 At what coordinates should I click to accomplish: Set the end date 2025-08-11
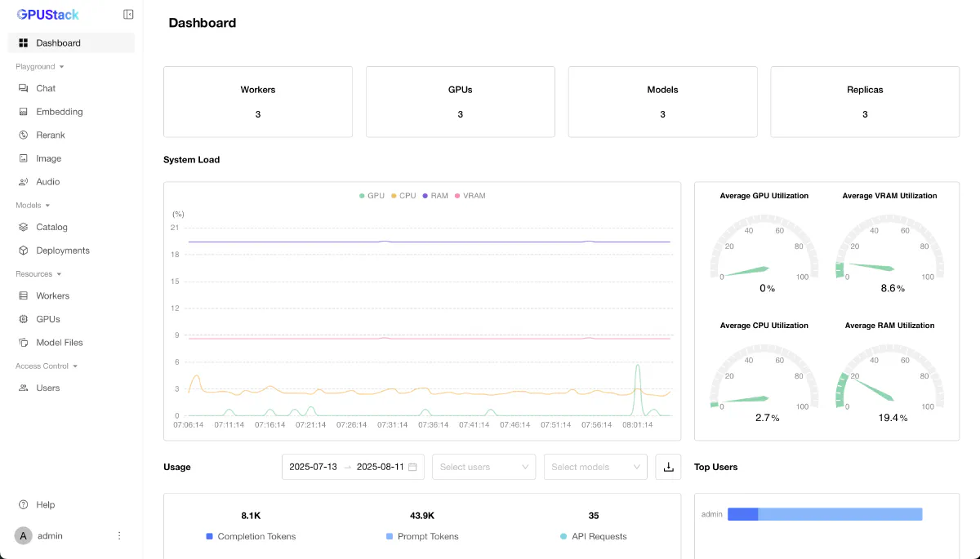pos(381,467)
